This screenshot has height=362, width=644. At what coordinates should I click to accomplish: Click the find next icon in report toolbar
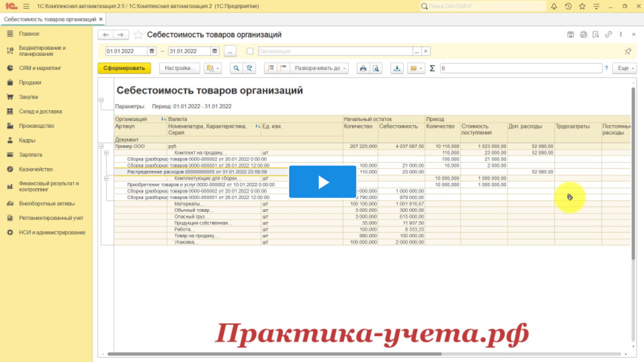click(249, 68)
